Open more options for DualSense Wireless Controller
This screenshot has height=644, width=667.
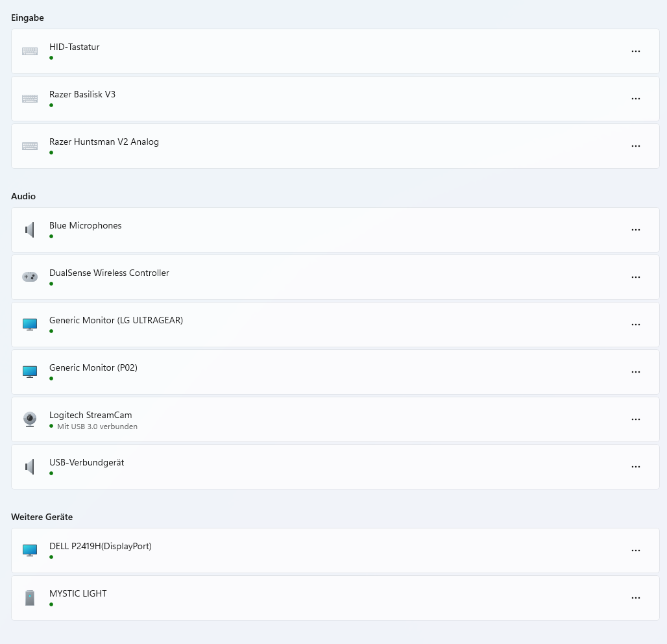coord(635,277)
